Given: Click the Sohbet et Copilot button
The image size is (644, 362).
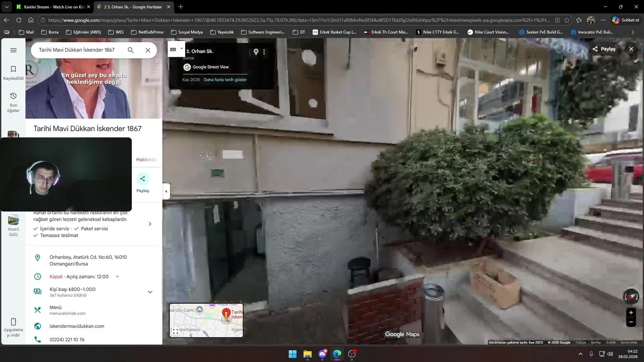Looking at the screenshot, I should pyautogui.click(x=626, y=20).
